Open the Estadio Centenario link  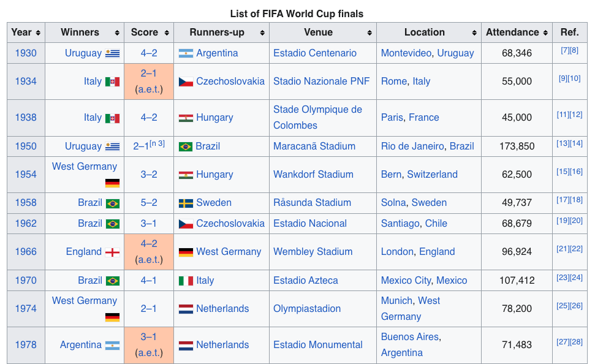(x=314, y=53)
